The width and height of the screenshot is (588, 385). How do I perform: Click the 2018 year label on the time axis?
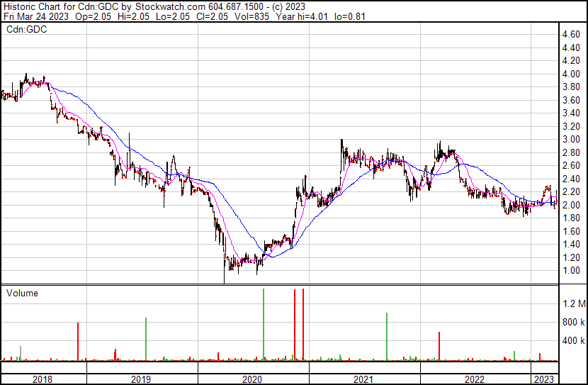click(43, 379)
